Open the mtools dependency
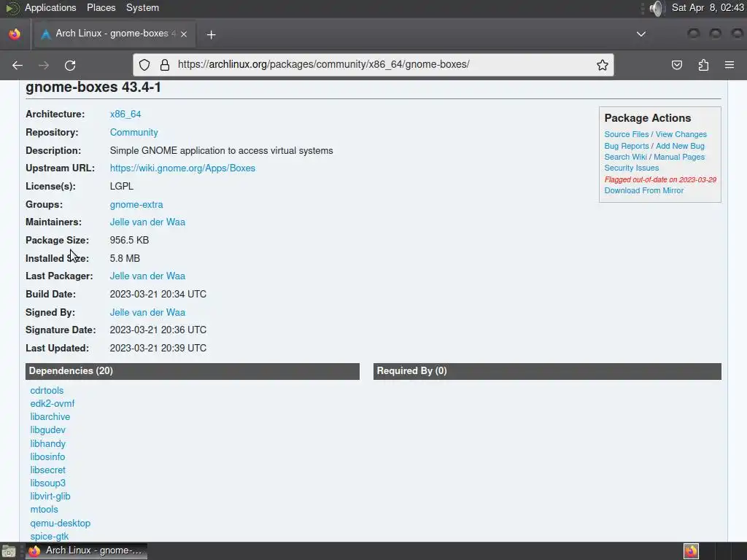This screenshot has width=747, height=560. (x=44, y=510)
